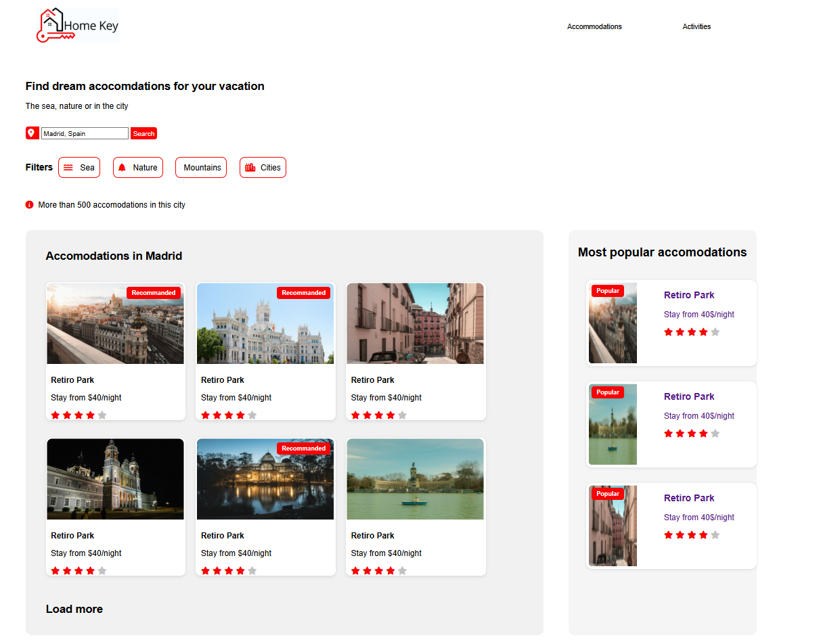Open the white Cibeles Palace photo card
The height and width of the screenshot is (644, 819).
(266, 351)
